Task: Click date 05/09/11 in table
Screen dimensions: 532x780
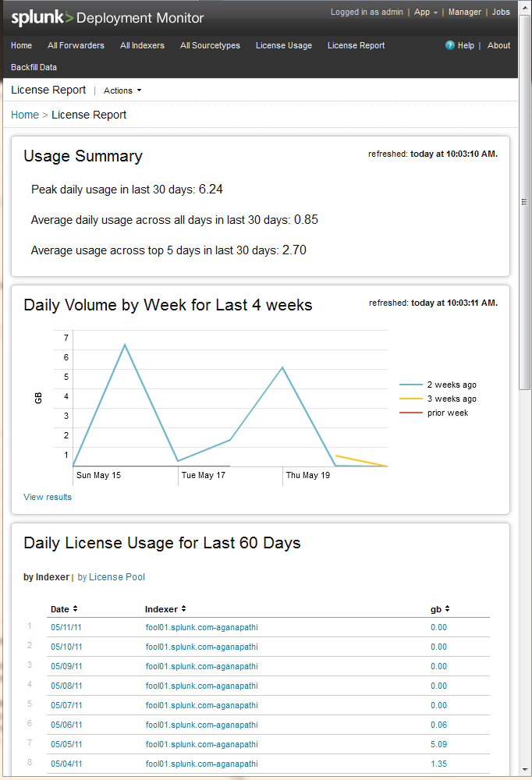Action: [66, 666]
